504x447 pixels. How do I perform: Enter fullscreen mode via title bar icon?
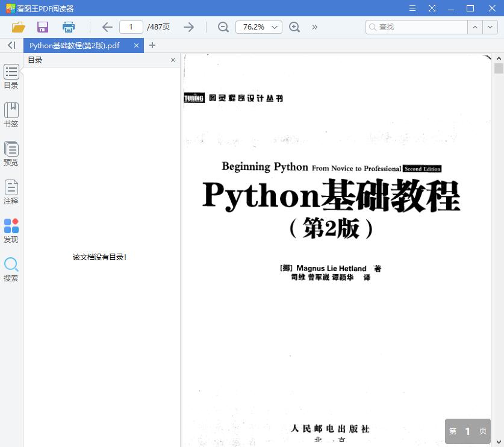click(x=432, y=8)
